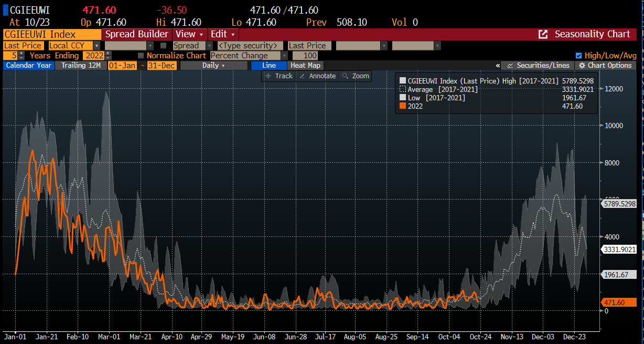Click the pop-out icon beside Seasonality Chart
The height and width of the screenshot is (344, 644).
(x=544, y=34)
